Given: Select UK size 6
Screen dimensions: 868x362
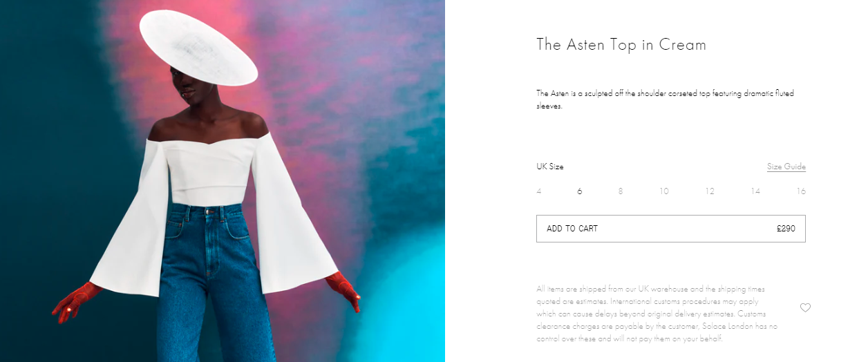Looking at the screenshot, I should [580, 191].
